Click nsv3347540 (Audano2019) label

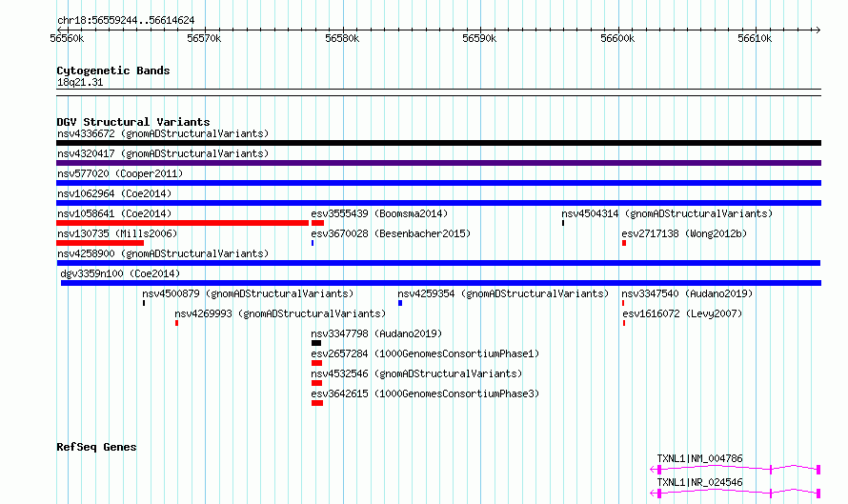click(x=687, y=293)
